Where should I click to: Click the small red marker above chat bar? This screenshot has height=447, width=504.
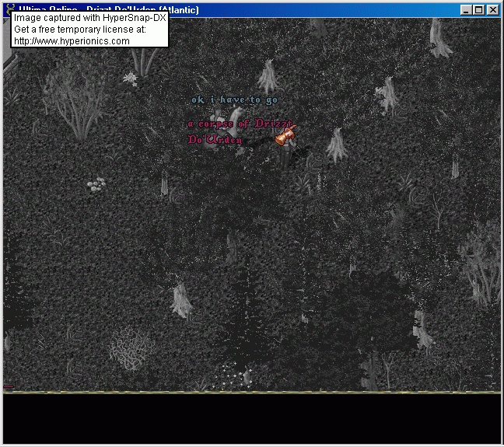point(9,386)
